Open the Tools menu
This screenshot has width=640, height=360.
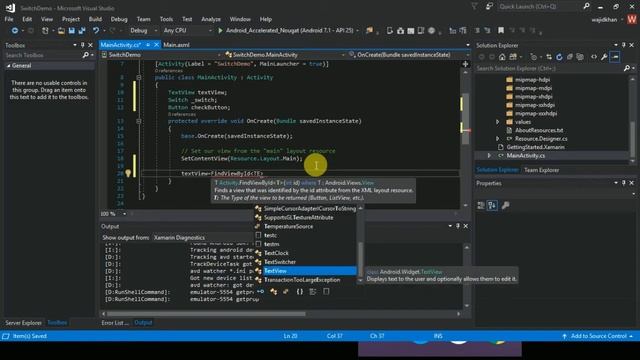click(166, 19)
